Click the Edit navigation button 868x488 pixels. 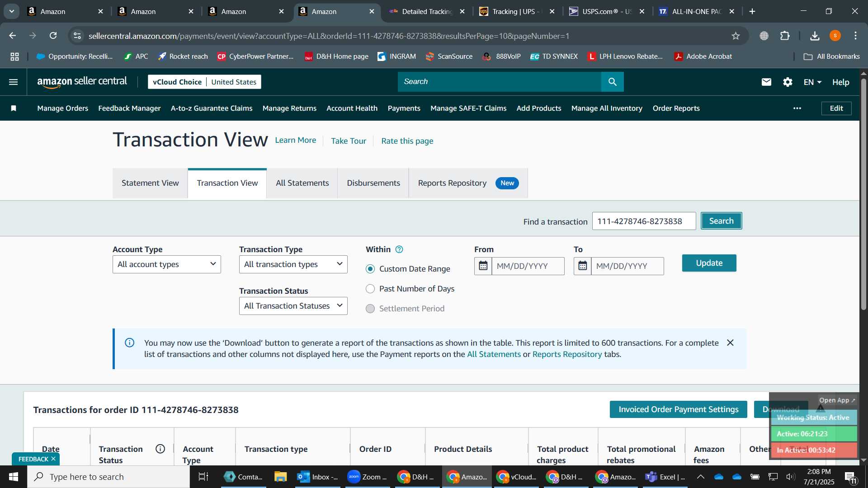point(836,108)
